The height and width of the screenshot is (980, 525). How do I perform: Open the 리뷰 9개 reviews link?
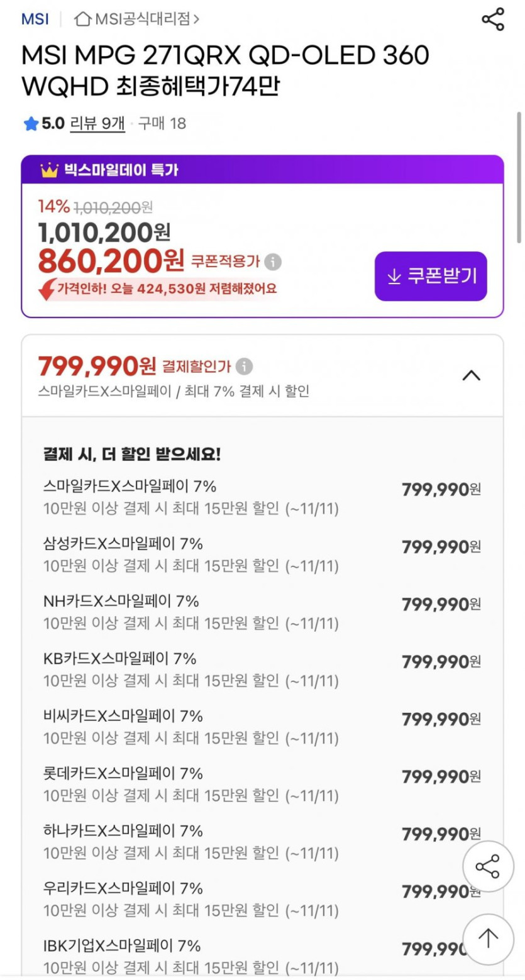pyautogui.click(x=97, y=123)
